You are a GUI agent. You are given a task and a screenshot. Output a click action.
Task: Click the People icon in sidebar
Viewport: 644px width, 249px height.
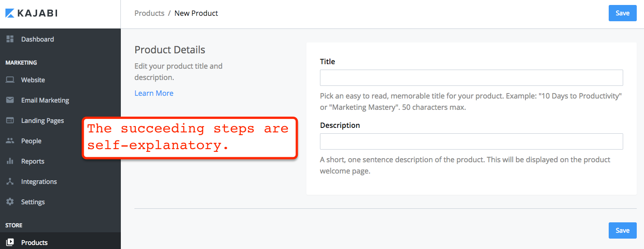pyautogui.click(x=10, y=141)
